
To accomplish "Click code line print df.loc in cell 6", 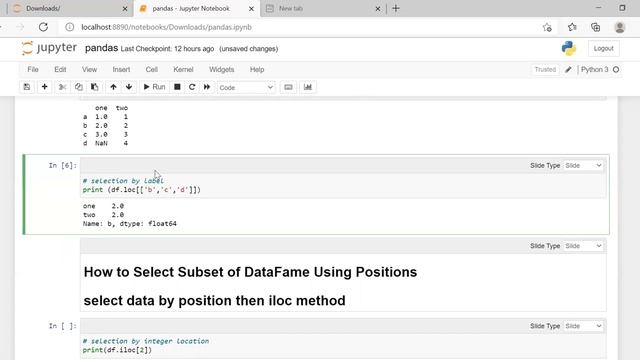I will [x=141, y=190].
